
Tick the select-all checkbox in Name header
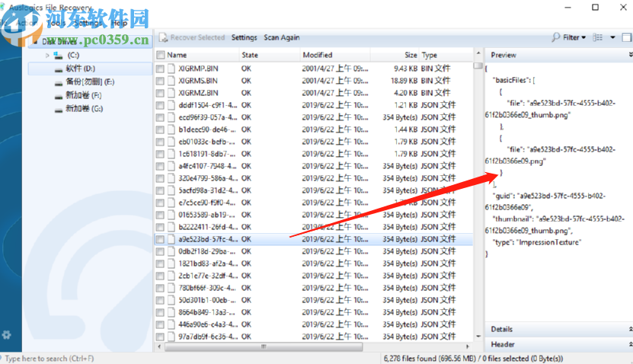coord(161,55)
